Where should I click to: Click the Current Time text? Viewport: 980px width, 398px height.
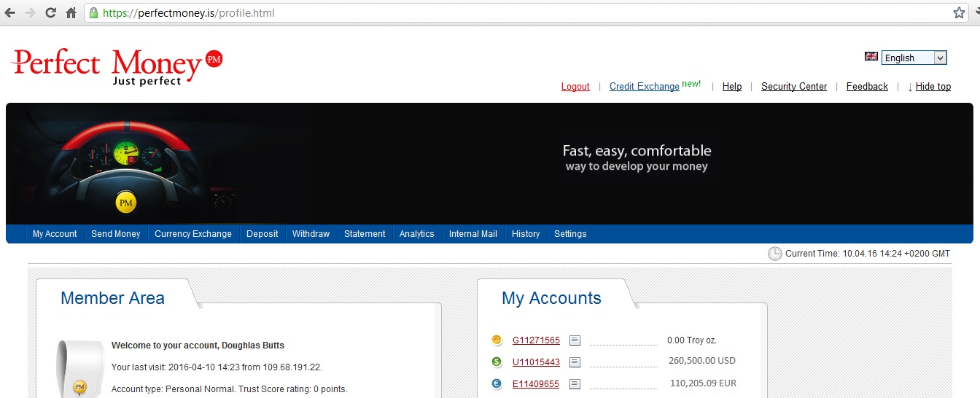[x=868, y=254]
